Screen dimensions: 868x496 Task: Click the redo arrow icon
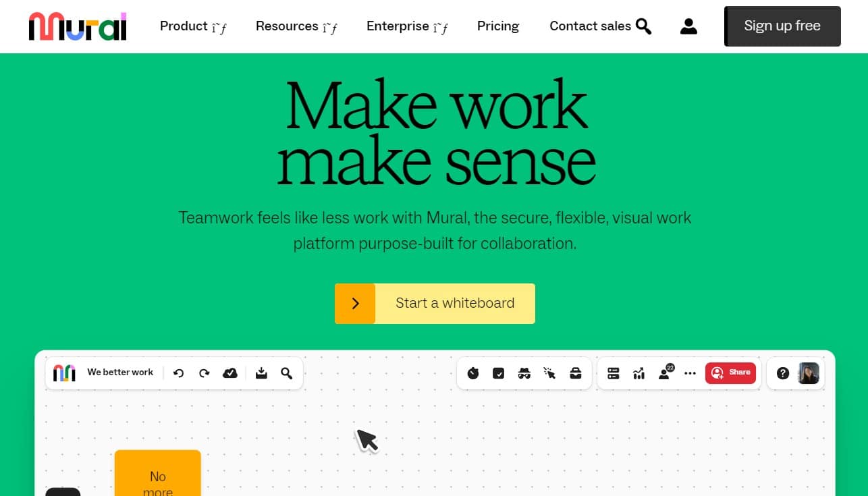(205, 373)
